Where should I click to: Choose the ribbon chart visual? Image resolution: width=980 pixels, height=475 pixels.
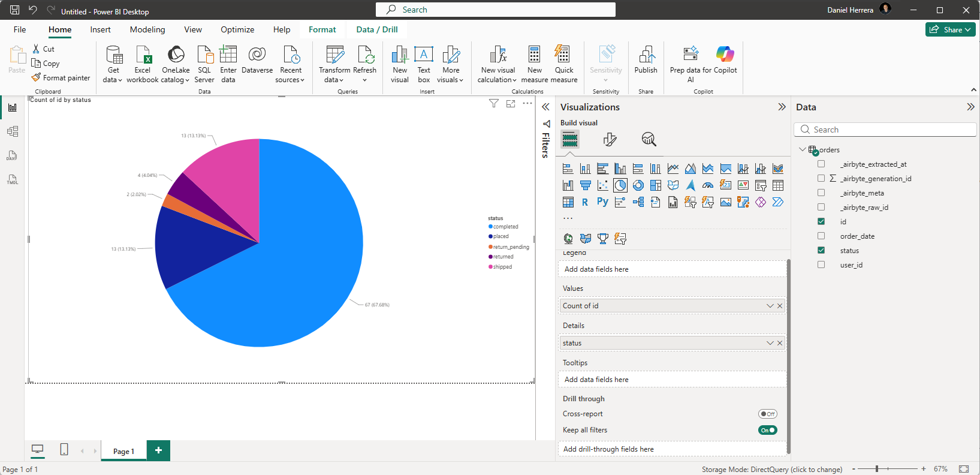pyautogui.click(x=778, y=169)
